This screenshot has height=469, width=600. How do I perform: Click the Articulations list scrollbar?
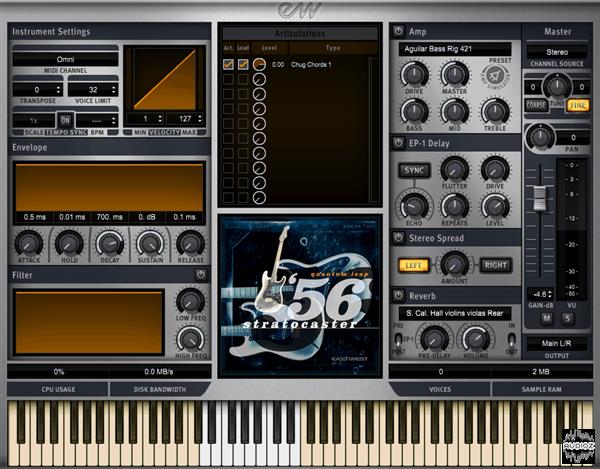[373, 130]
